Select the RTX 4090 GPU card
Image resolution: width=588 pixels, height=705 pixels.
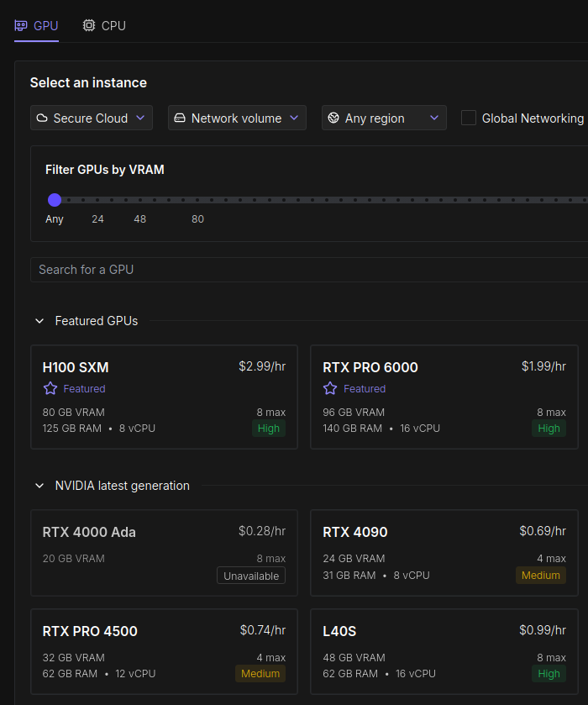[444, 553]
